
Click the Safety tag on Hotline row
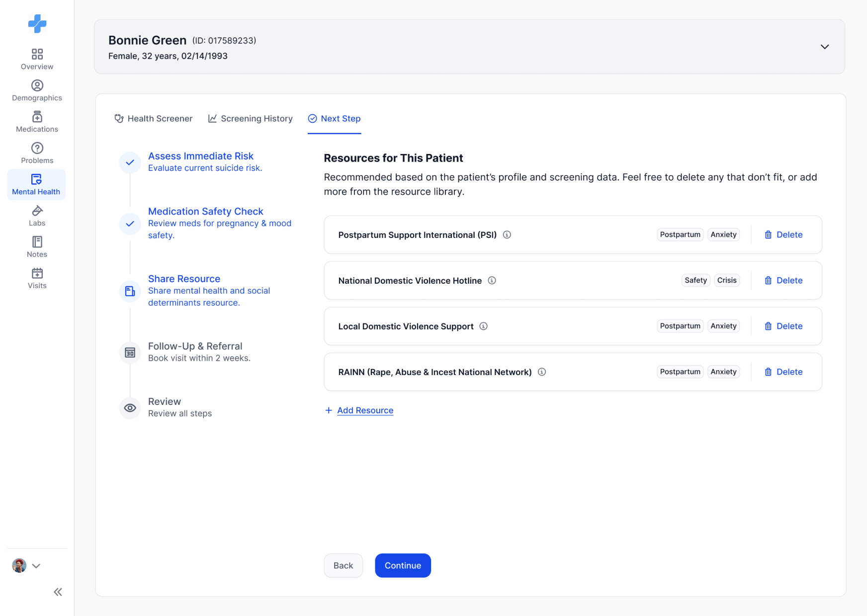click(x=695, y=280)
